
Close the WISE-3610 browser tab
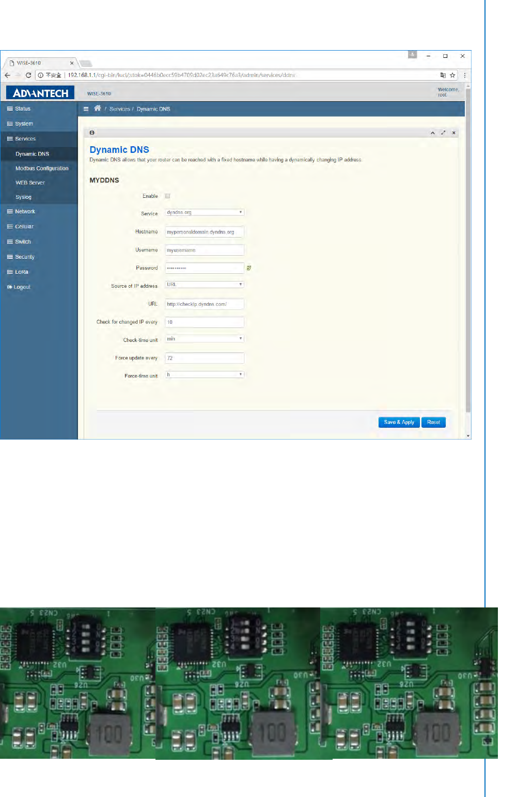pyautogui.click(x=72, y=63)
